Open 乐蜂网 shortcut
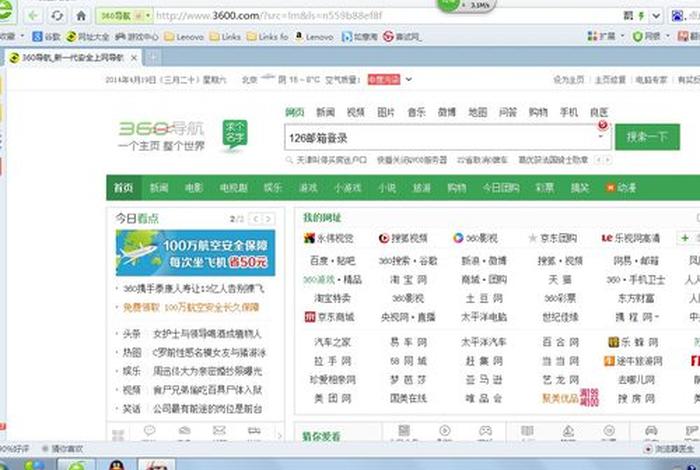 pyautogui.click(x=633, y=342)
